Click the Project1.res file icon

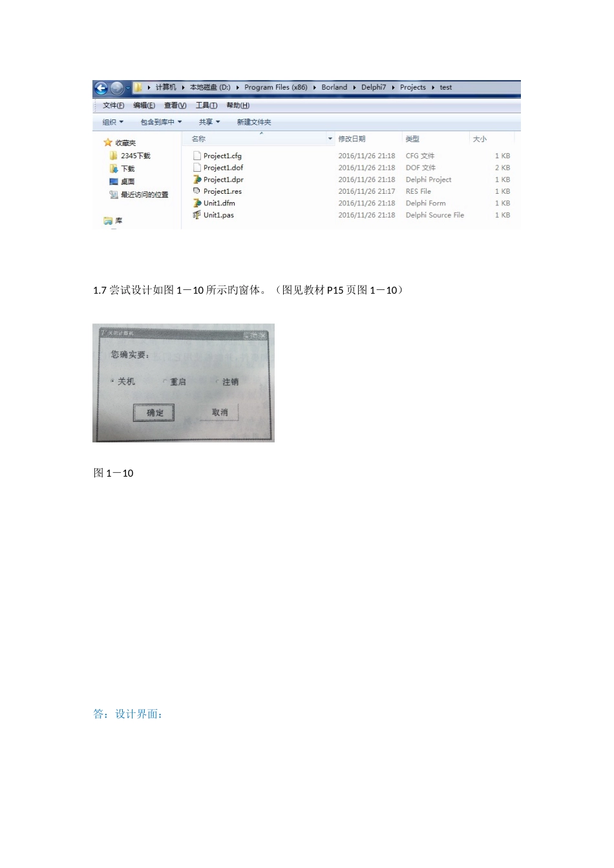(x=197, y=191)
